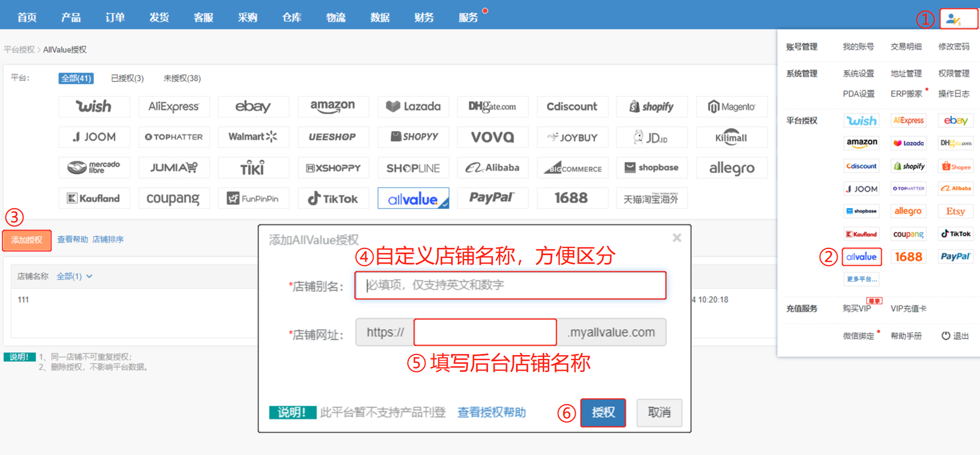Click the 取消 button in dialog
The height and width of the screenshot is (455, 980).
(x=659, y=413)
